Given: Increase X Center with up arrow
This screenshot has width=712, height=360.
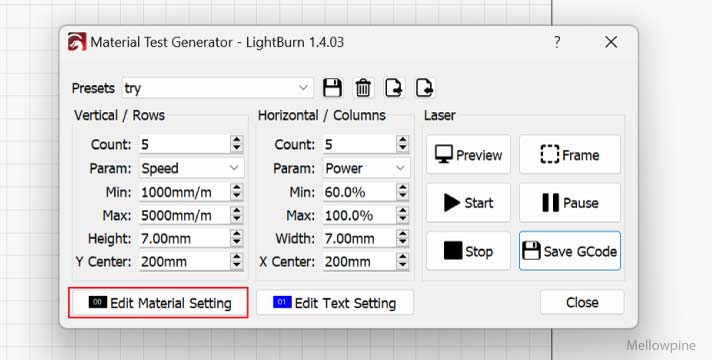Looking at the screenshot, I should point(402,257).
